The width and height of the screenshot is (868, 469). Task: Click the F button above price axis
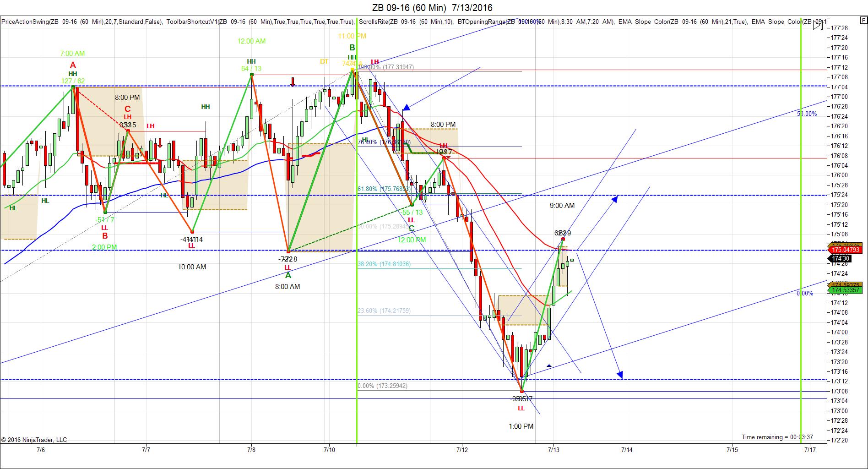(x=863, y=20)
